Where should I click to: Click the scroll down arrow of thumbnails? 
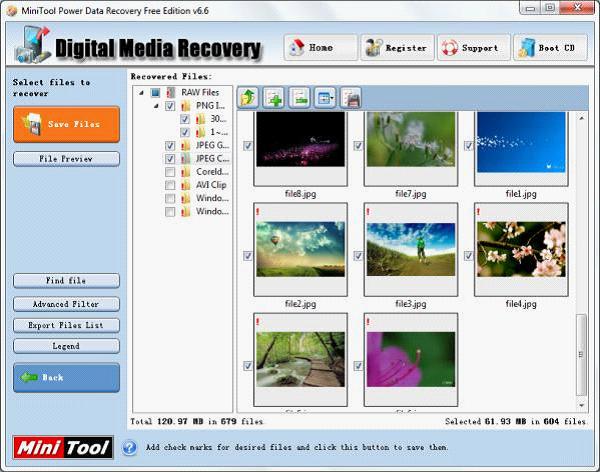[x=582, y=405]
